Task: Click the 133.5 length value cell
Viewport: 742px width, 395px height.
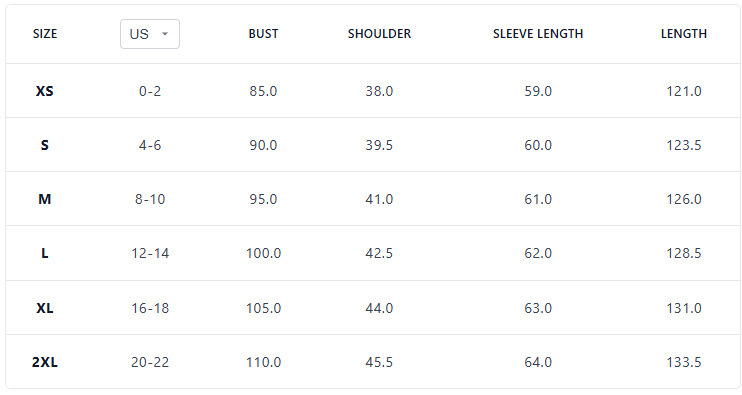Action: 683,362
